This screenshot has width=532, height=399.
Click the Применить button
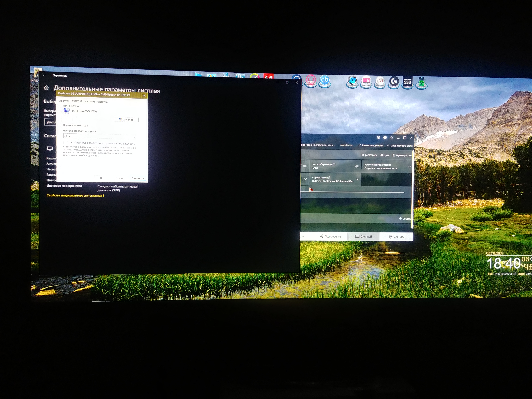tap(138, 178)
